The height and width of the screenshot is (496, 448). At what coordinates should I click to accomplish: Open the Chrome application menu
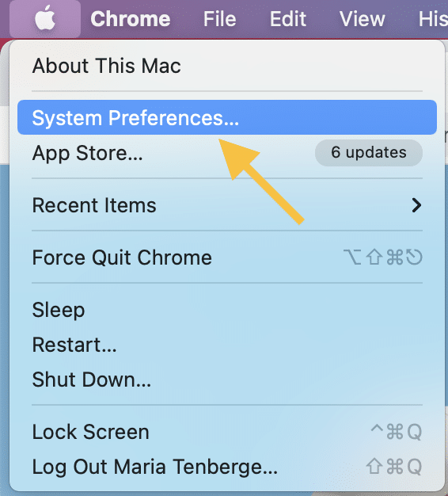pyautogui.click(x=131, y=19)
